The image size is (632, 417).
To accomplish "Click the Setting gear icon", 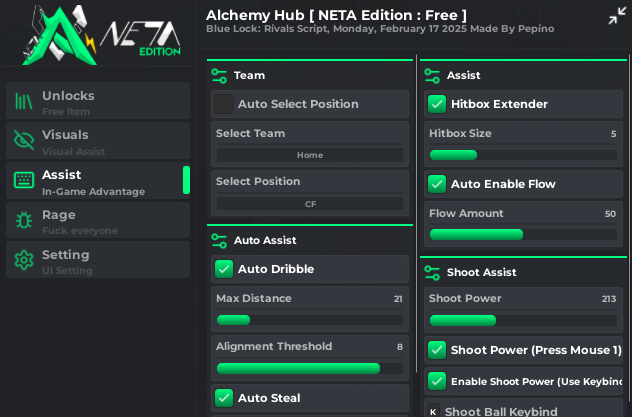I will tap(23, 260).
